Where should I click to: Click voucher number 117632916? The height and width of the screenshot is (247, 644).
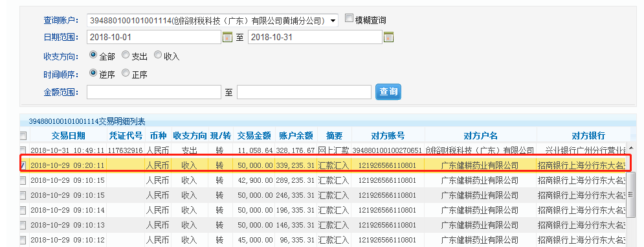pos(126,150)
